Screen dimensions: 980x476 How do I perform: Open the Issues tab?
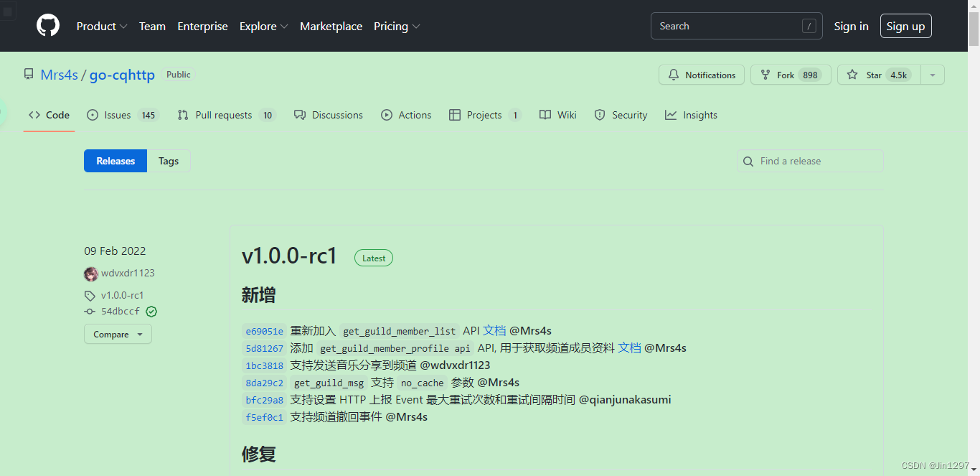[x=123, y=115]
